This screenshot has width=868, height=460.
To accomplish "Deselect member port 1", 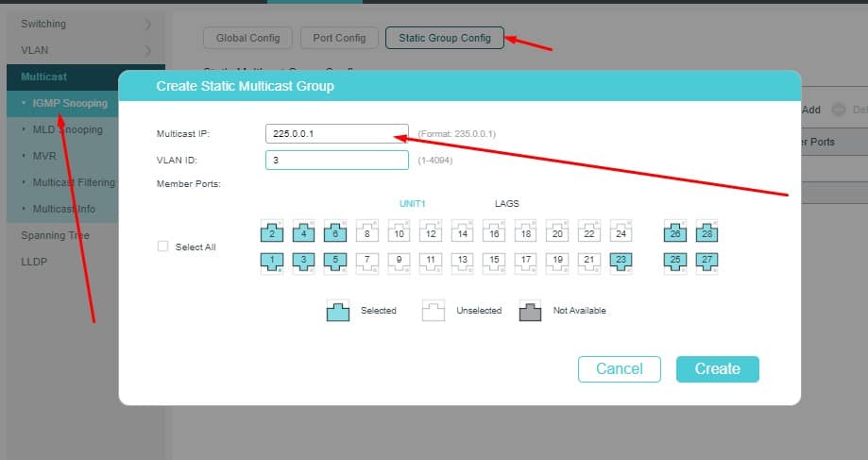I will coord(272,263).
